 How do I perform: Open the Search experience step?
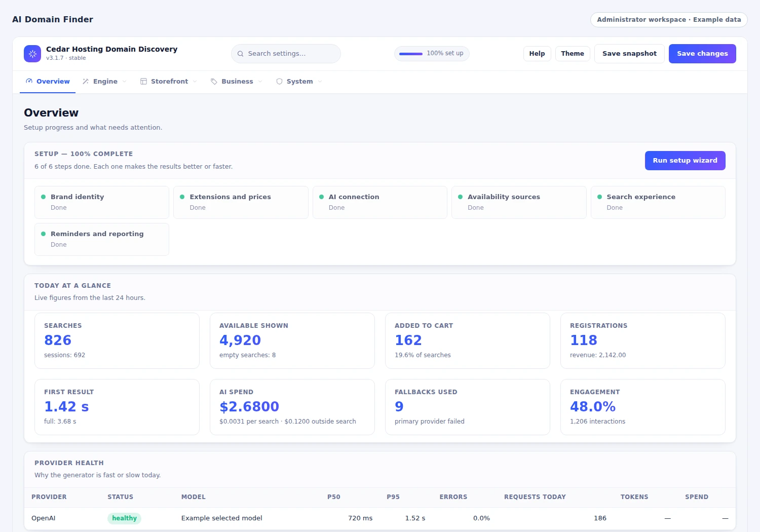(658, 202)
